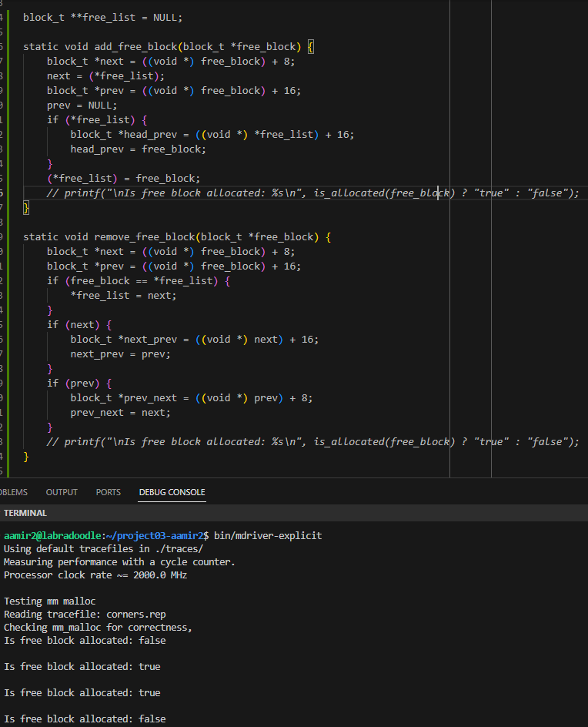
Task: Switch to the OUTPUT panel tab
Action: pos(62,492)
